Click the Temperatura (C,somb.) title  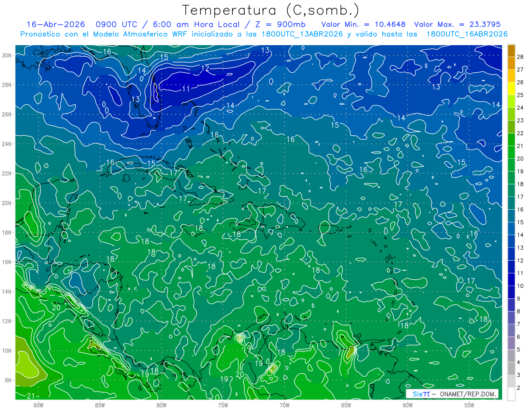point(271,10)
